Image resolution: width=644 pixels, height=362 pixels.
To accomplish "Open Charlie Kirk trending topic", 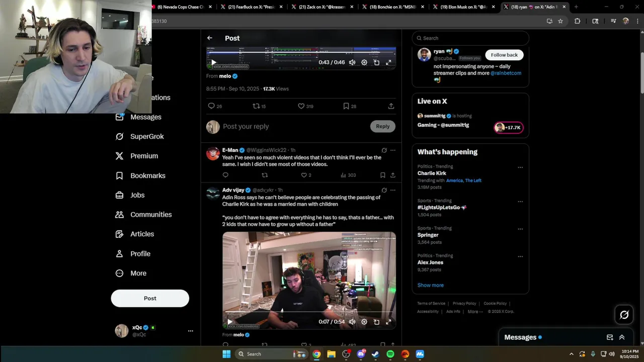I will [x=432, y=173].
